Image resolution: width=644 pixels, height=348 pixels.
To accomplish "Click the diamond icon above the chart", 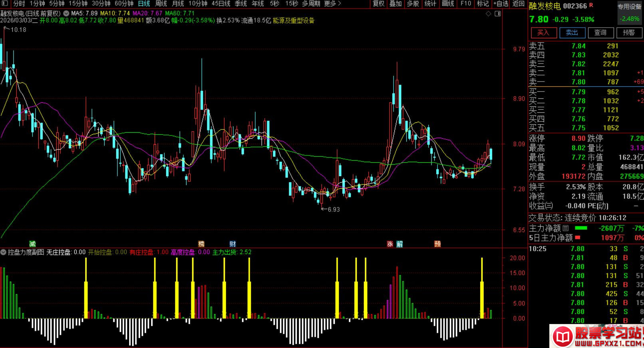I will (x=488, y=14).
